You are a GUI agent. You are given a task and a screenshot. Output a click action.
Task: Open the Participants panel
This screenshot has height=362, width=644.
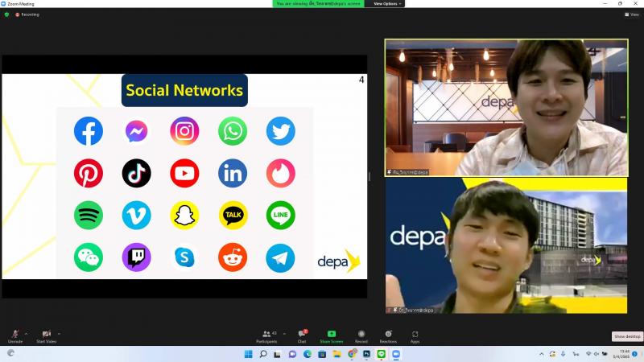click(x=266, y=336)
